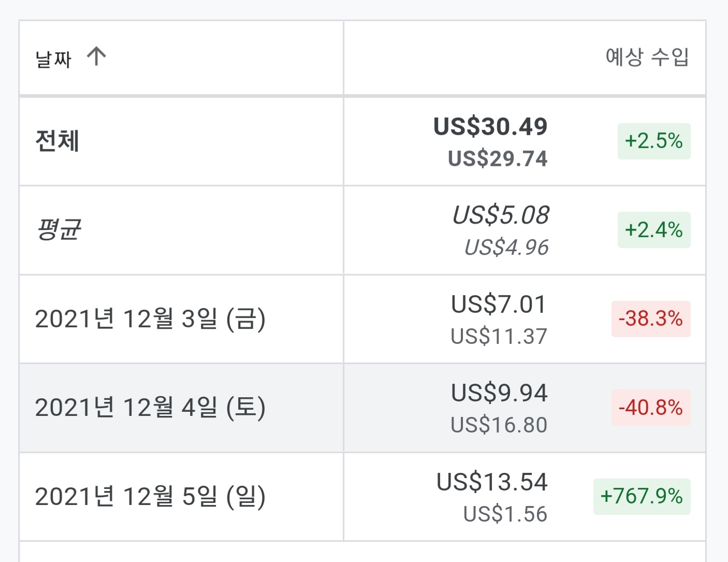728x562 pixels.
Task: Click the US$13.54 revenue value
Action: (x=492, y=482)
